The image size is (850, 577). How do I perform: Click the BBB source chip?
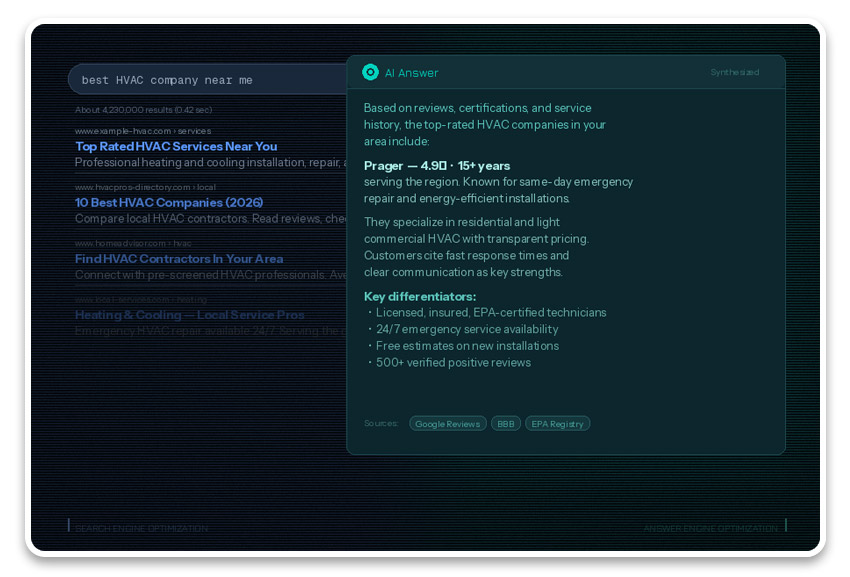[x=506, y=424]
